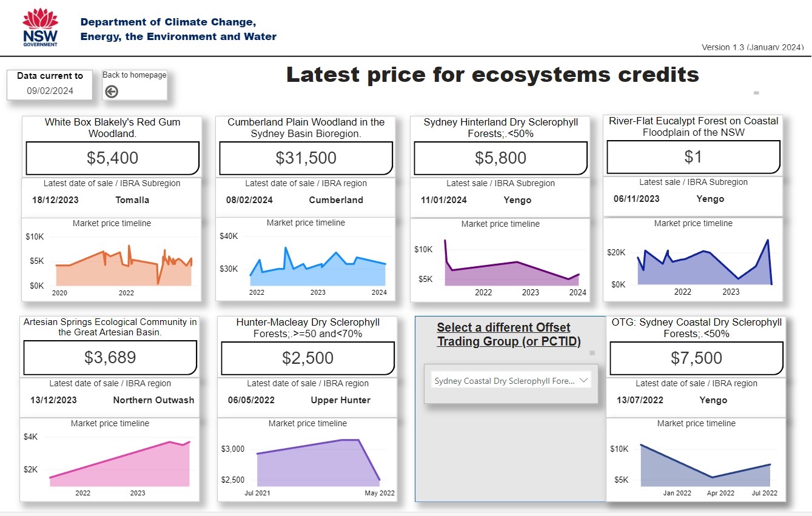Click the back arrow icon under Back to homepage
Image resolution: width=812 pixels, height=516 pixels.
tap(112, 92)
